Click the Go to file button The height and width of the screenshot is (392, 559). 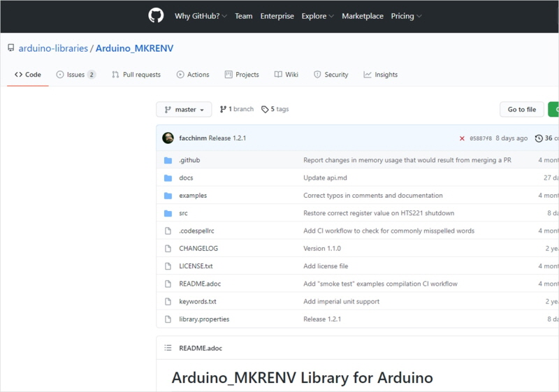(x=522, y=110)
